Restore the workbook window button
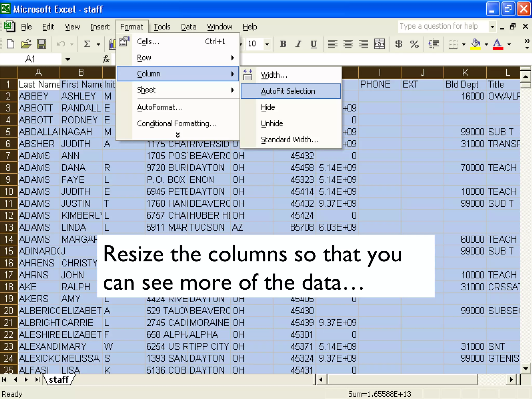The width and height of the screenshot is (532, 399). coord(513,26)
